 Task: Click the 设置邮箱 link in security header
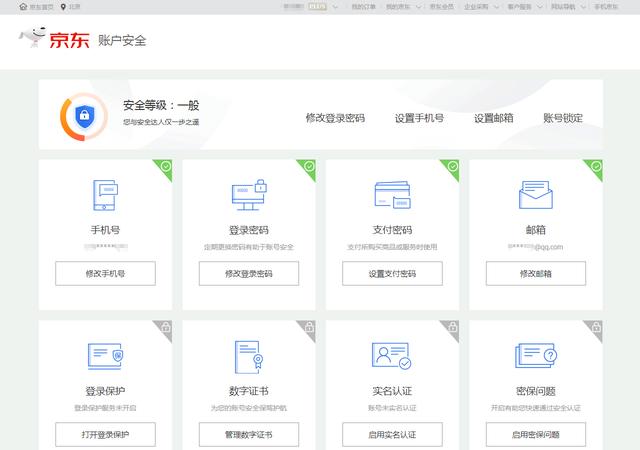click(494, 118)
